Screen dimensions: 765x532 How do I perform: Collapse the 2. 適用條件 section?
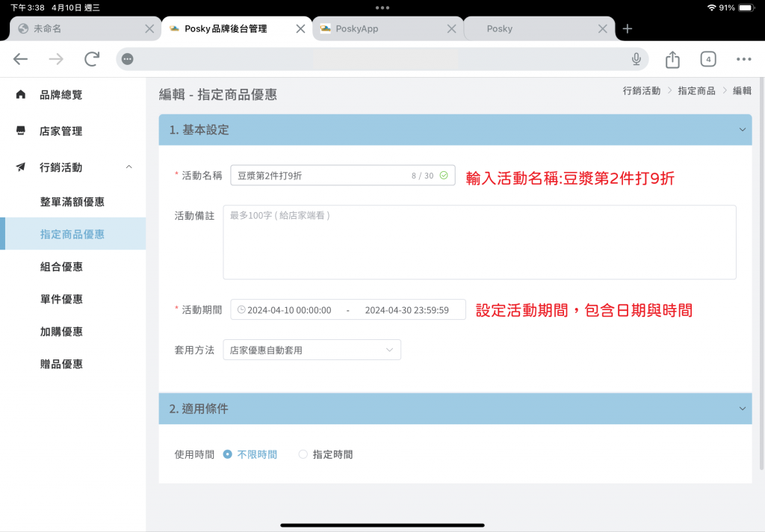point(742,409)
